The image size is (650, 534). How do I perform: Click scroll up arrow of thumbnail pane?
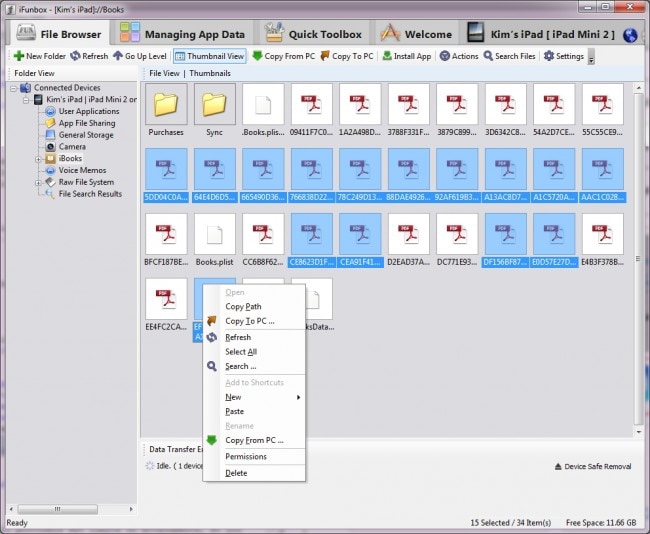(x=638, y=88)
